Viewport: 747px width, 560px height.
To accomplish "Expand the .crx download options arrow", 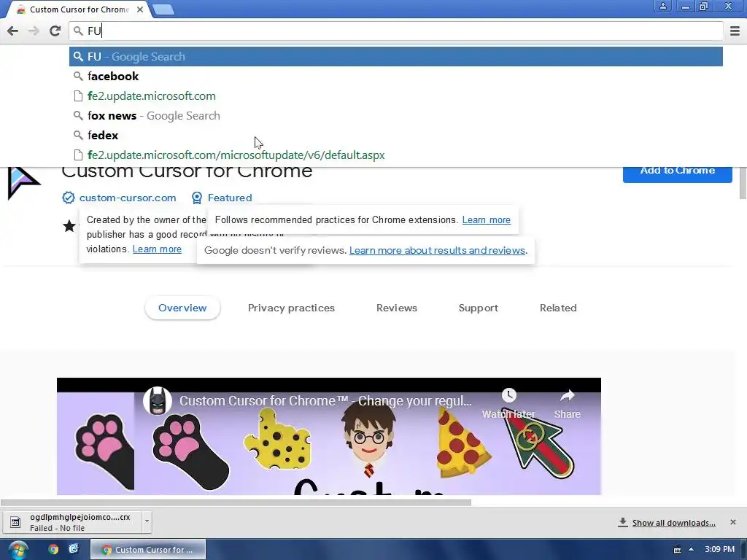I will (147, 521).
